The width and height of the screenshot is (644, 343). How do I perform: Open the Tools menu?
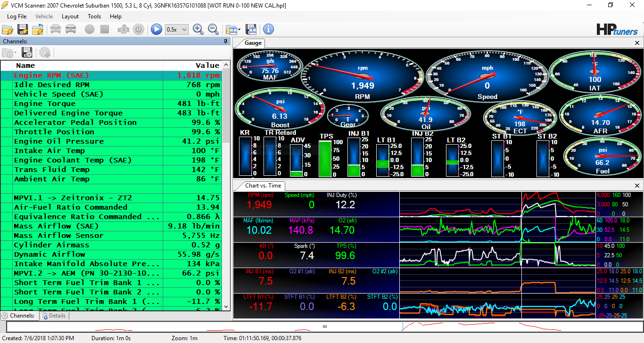coord(94,16)
